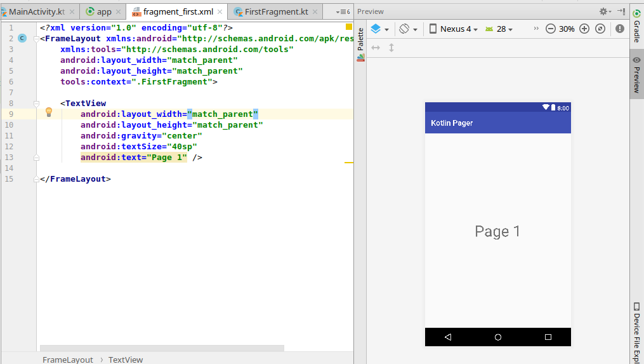The height and width of the screenshot is (364, 644).
Task: Click the fold end marker on line 15
Action: pyautogui.click(x=36, y=179)
